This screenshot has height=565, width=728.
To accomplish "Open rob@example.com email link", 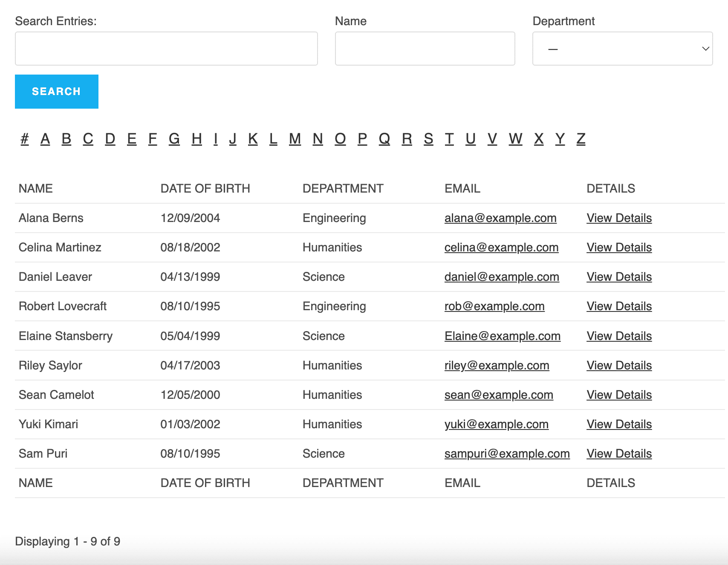I will [494, 306].
